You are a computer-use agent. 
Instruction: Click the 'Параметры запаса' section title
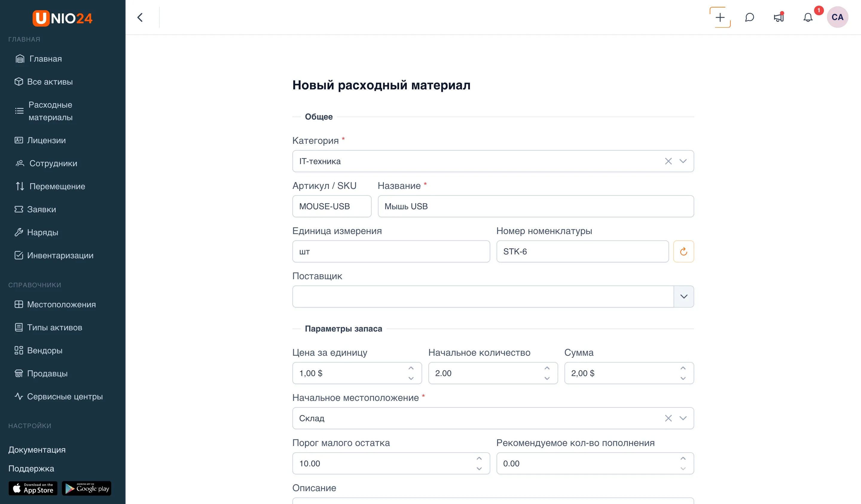click(344, 329)
